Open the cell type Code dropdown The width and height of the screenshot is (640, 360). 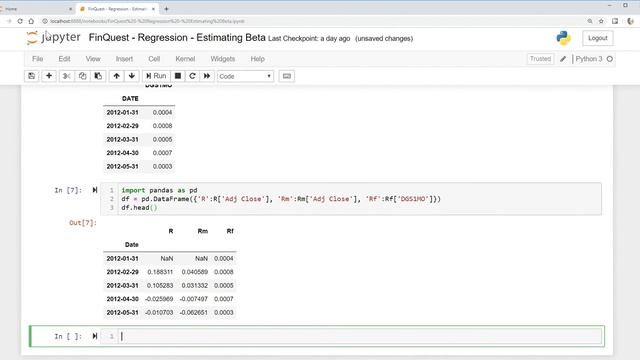point(245,76)
